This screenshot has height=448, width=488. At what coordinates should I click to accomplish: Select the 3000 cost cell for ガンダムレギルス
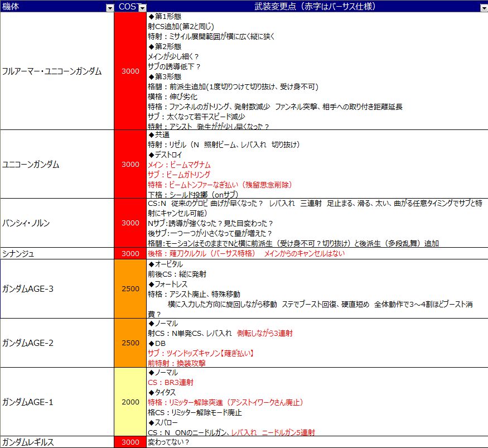[131, 442]
